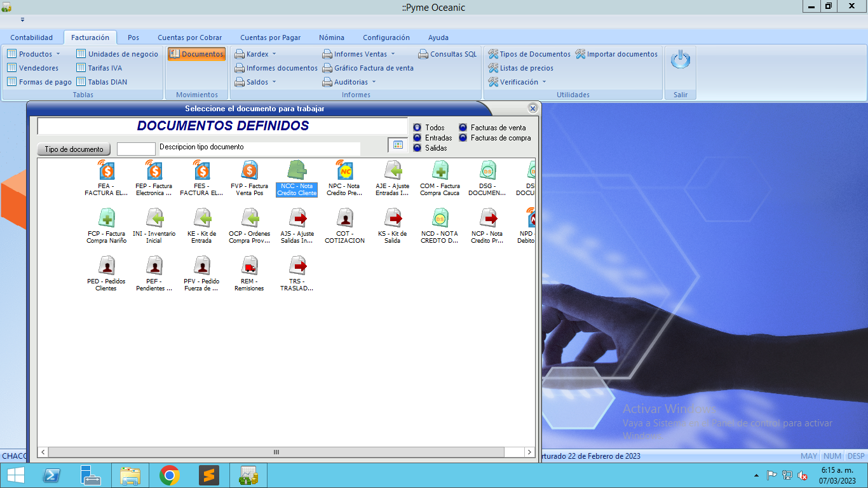Image resolution: width=868 pixels, height=488 pixels.
Task: Click the Documentos button in Movimientos
Action: click(x=196, y=54)
